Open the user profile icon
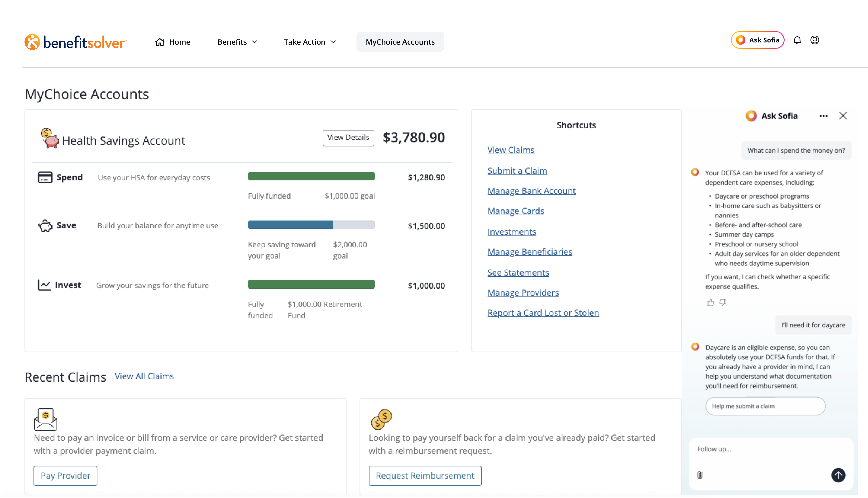The height and width of the screenshot is (498, 868). point(815,40)
